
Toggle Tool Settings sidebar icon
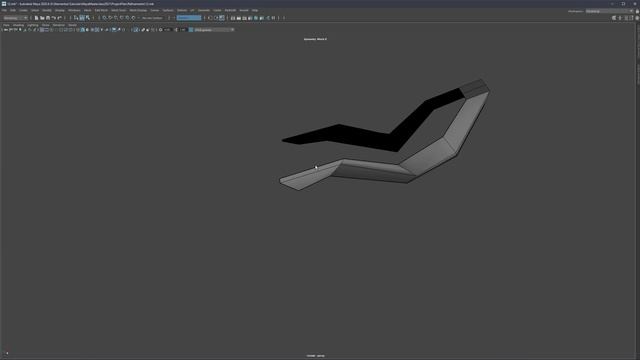(631, 18)
